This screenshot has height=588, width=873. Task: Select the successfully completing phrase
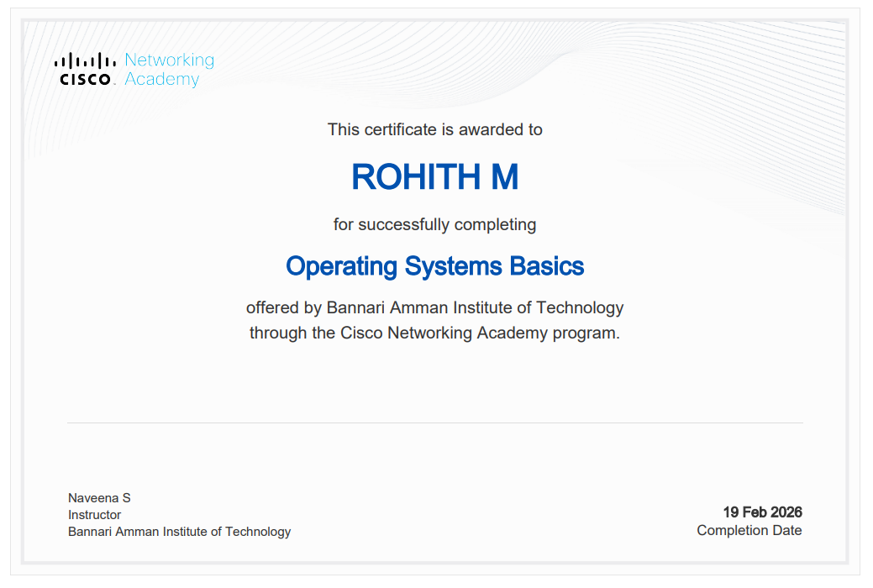(x=434, y=224)
